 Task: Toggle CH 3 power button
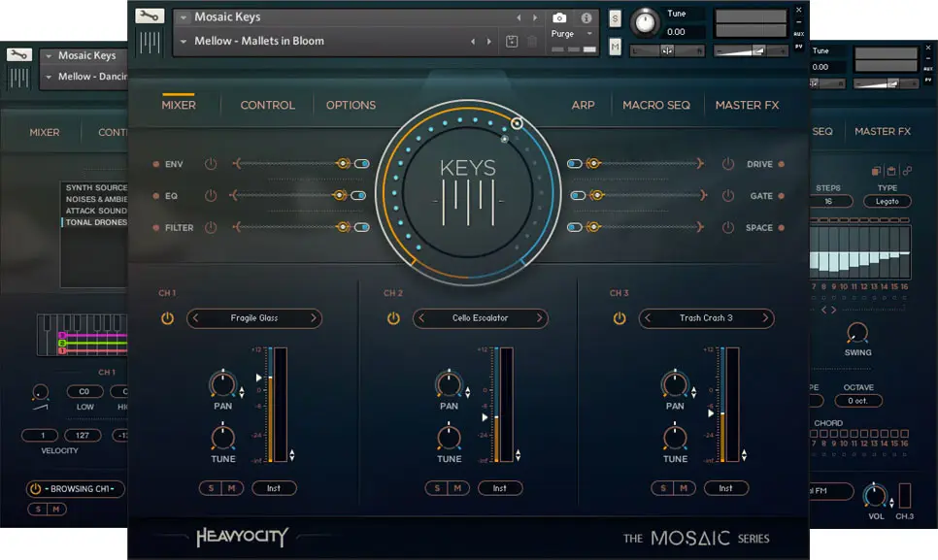click(620, 318)
